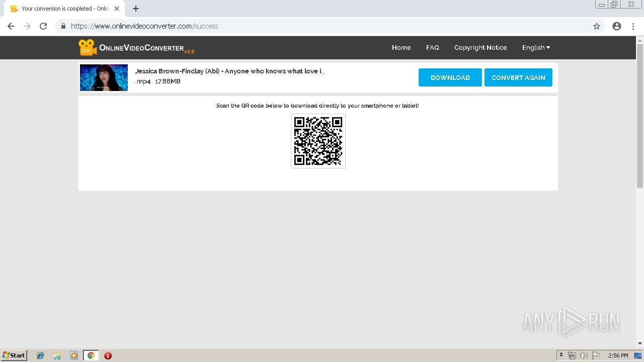Click the page scrollbar up arrow
Viewport: 644px width, 362px height.
click(640, 40)
